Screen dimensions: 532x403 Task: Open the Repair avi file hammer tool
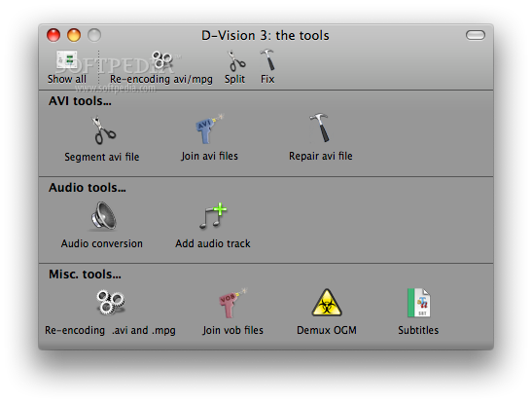click(319, 128)
